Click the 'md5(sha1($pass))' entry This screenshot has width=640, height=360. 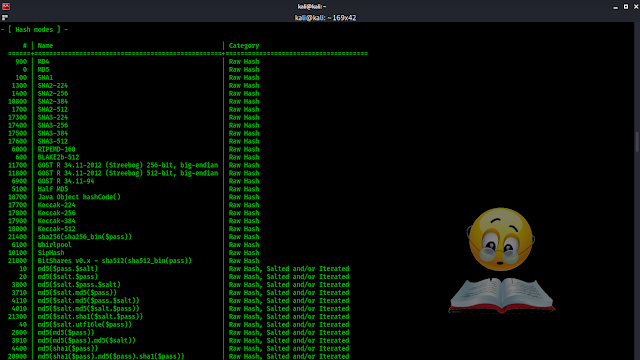pos(68,348)
